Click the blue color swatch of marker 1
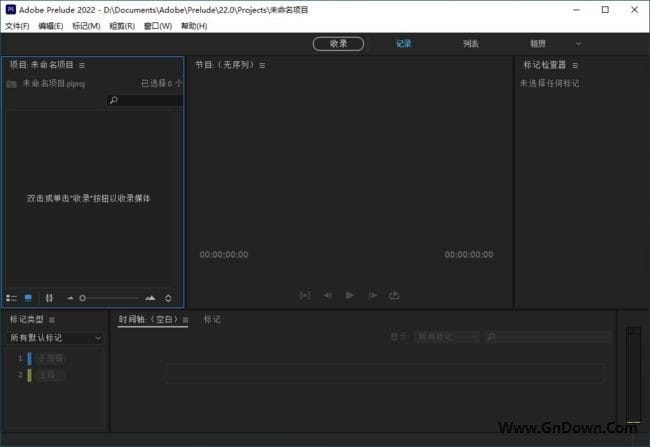Viewport: 650px width, 447px height. (x=29, y=358)
